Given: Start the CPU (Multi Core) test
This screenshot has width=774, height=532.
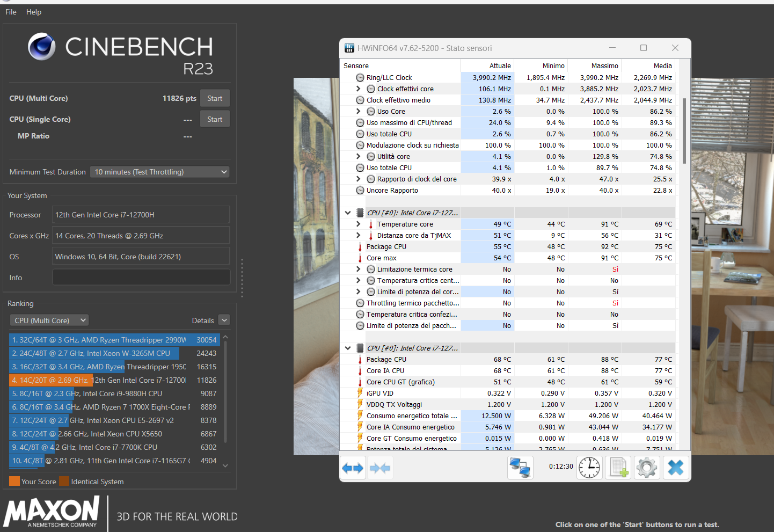Looking at the screenshot, I should coord(215,98).
